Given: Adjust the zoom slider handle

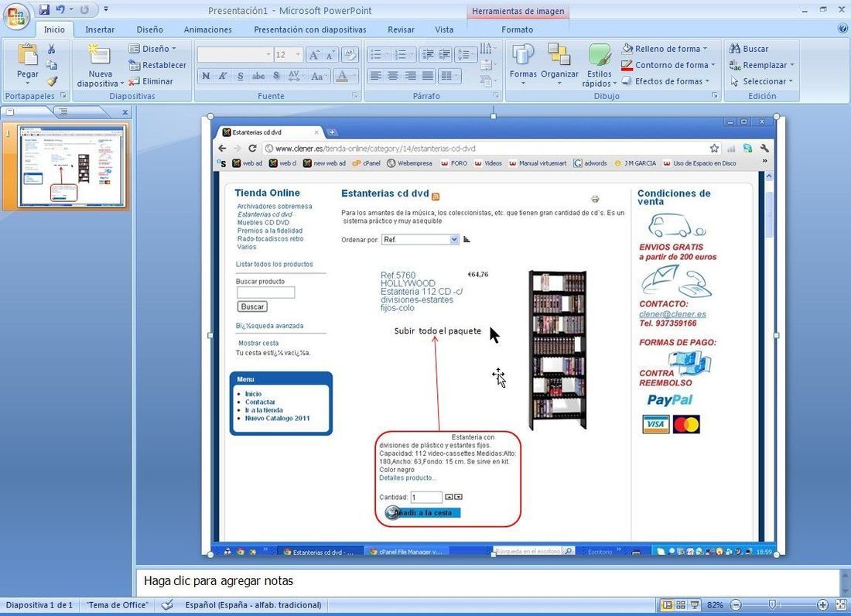Looking at the screenshot, I should 772,604.
